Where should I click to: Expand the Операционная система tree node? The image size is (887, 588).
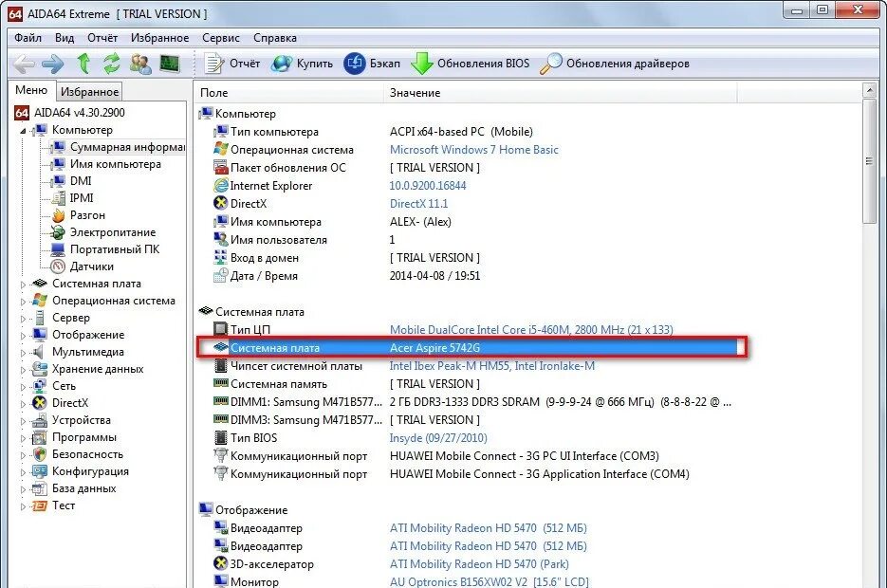[x=23, y=302]
